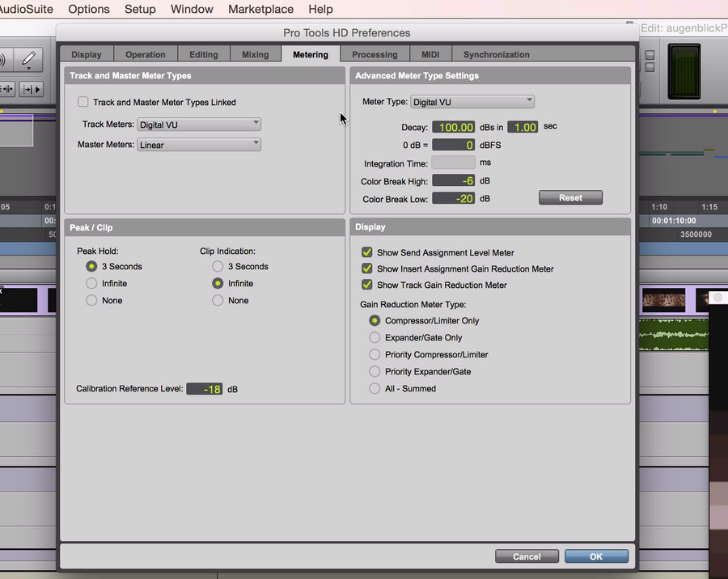
Task: Confirm preferences with OK button
Action: [x=596, y=556]
